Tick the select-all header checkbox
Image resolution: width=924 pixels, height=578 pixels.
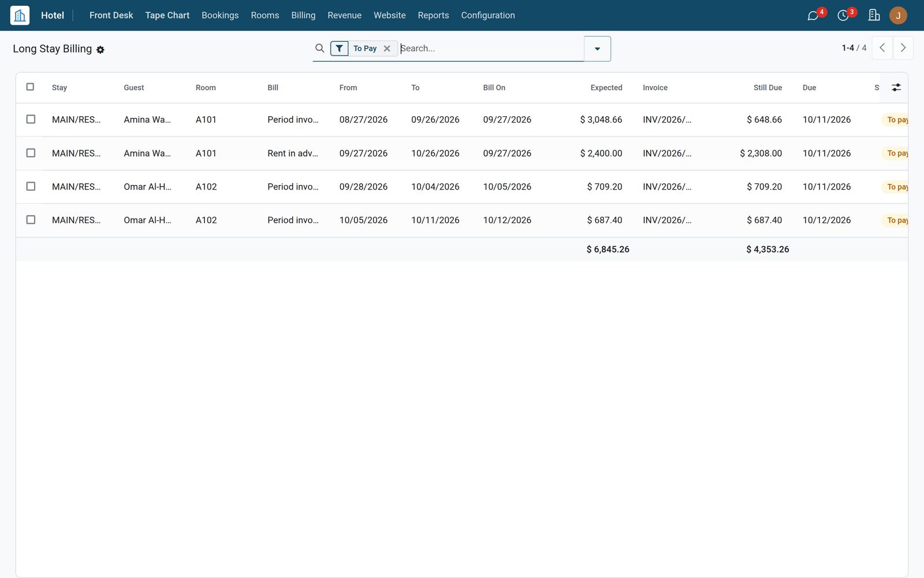[x=31, y=87]
